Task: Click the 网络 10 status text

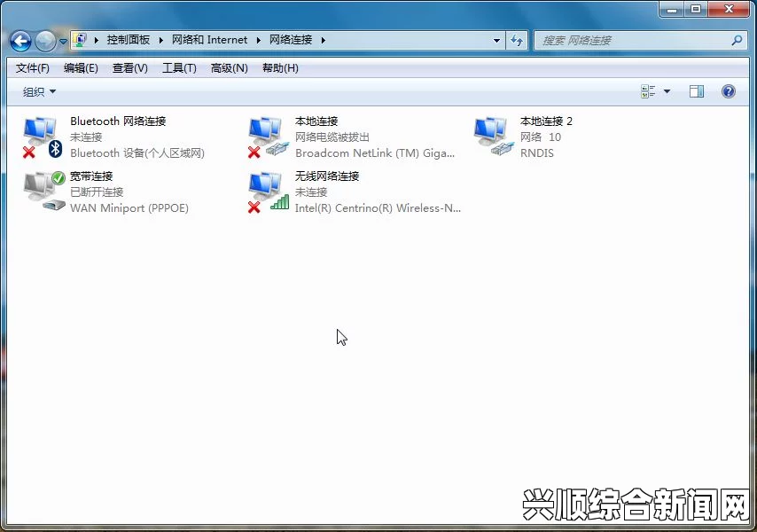Action: [540, 137]
